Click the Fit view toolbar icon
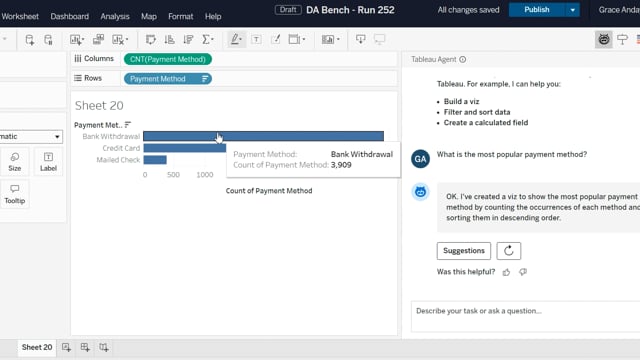640x360 pixels. [x=294, y=40]
